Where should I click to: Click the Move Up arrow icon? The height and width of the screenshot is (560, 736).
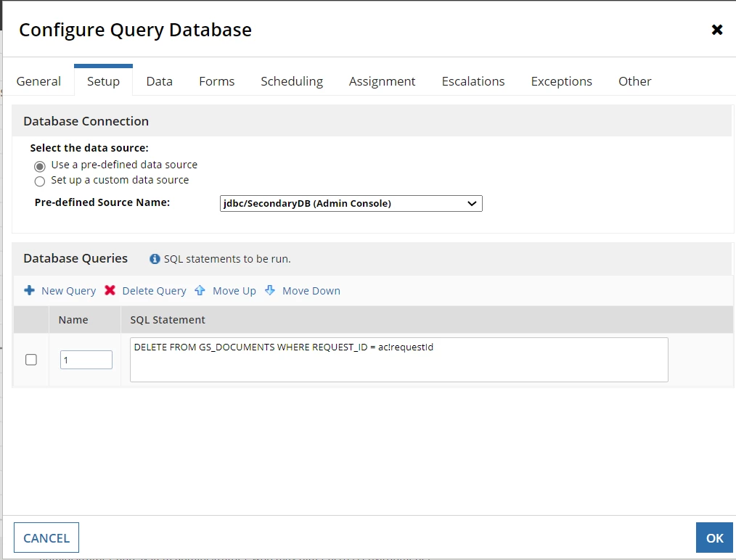pos(200,290)
